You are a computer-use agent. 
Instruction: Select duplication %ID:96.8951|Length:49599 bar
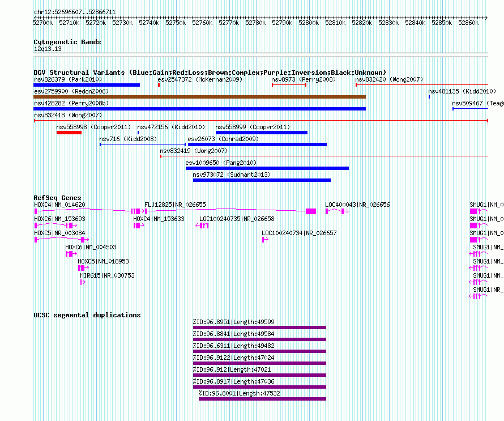[260, 328]
